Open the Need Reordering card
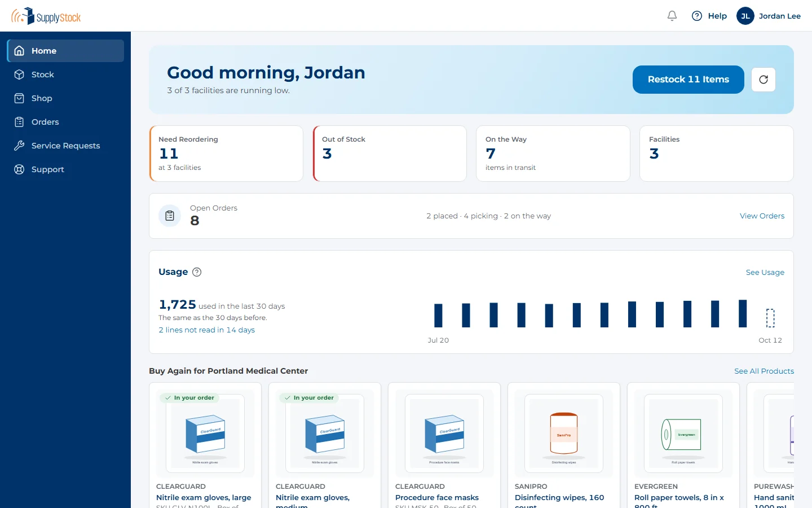 point(226,154)
